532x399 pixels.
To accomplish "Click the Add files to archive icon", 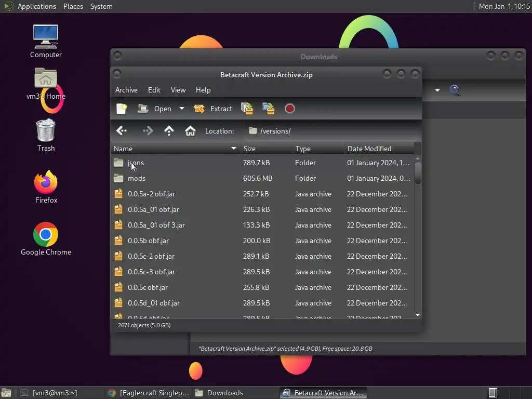I will coord(247,109).
